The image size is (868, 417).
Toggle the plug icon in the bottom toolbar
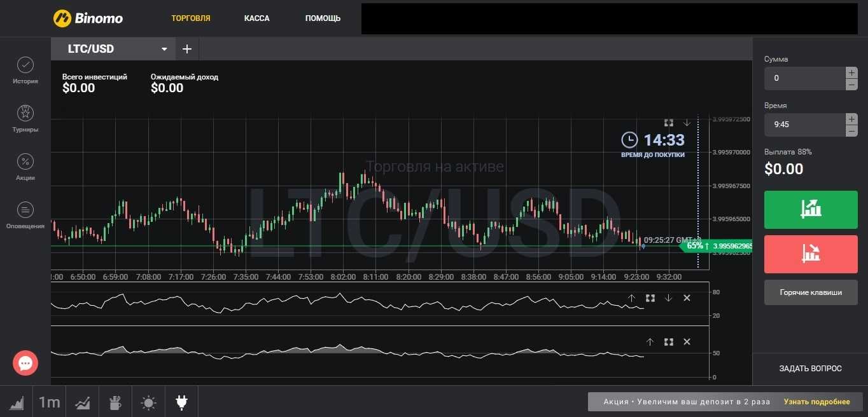181,402
